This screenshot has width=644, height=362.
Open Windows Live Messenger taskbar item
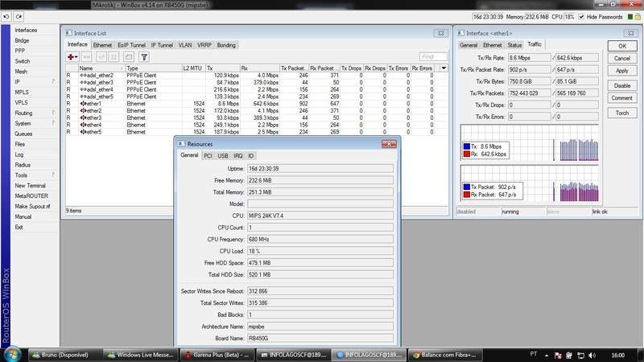tap(140, 355)
